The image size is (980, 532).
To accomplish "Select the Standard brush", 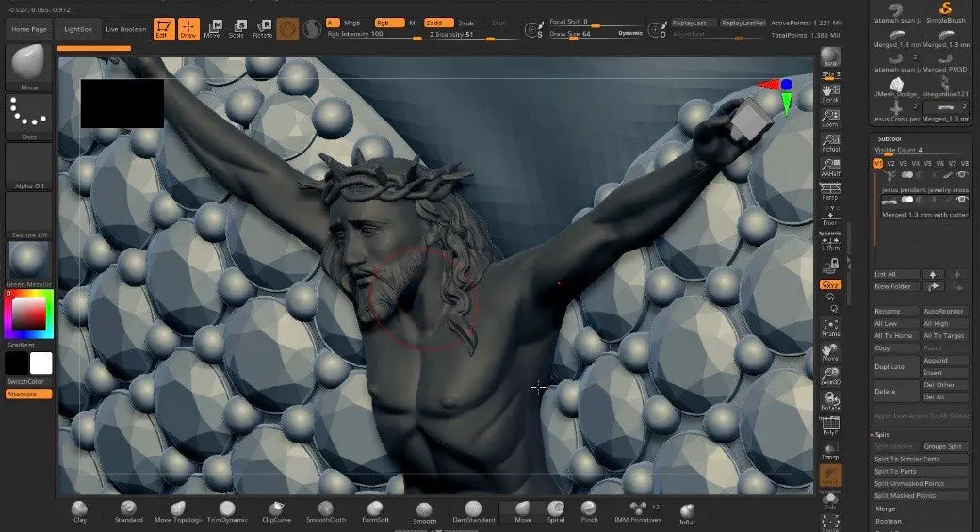I will point(129,512).
